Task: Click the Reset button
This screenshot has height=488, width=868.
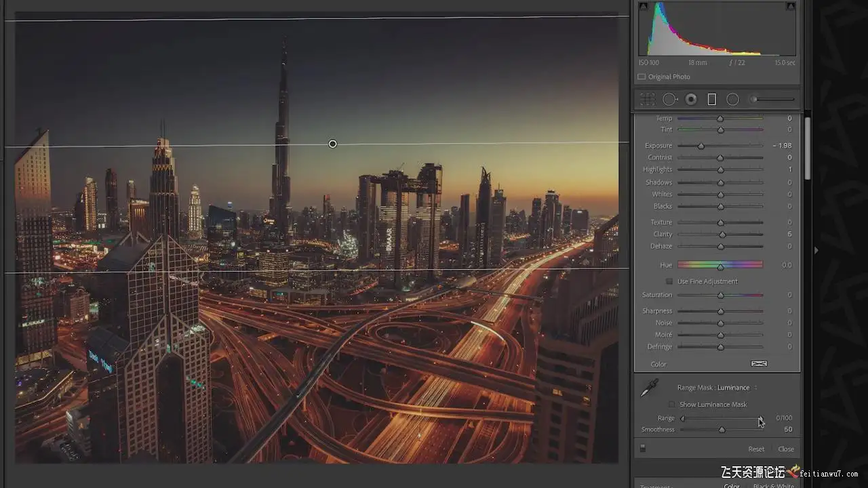Action: point(756,449)
